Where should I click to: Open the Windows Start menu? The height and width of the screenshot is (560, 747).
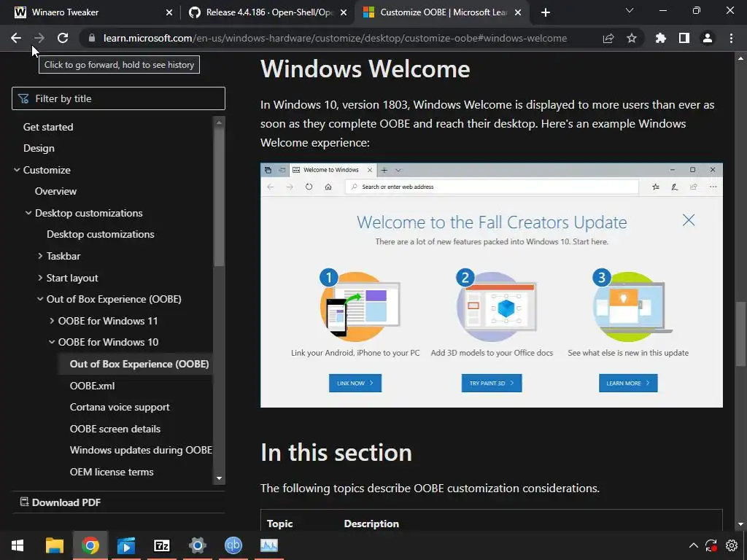coord(18,545)
